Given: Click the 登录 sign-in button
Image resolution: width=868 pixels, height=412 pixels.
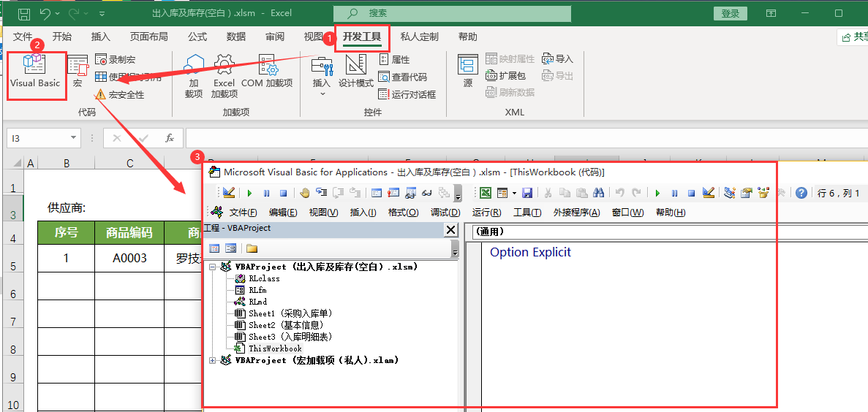Looking at the screenshot, I should pyautogui.click(x=731, y=13).
